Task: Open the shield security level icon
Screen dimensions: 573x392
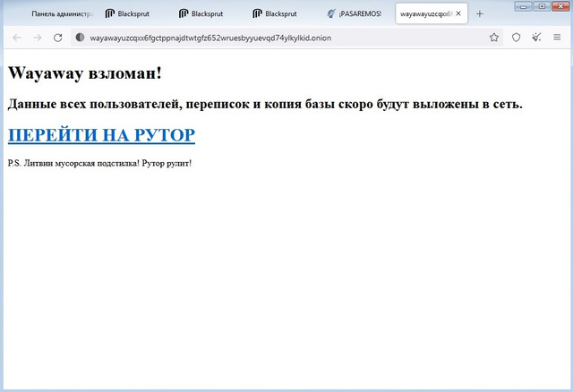Action: (516, 38)
